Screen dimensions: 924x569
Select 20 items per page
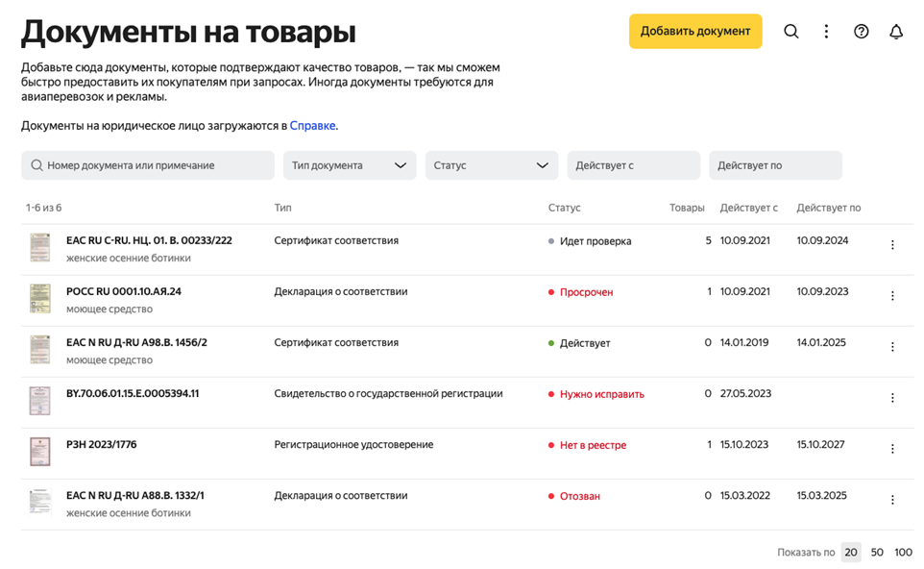(851, 553)
